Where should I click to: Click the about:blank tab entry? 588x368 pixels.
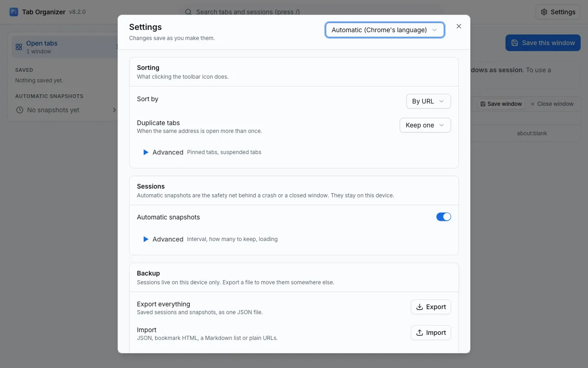[532, 133]
